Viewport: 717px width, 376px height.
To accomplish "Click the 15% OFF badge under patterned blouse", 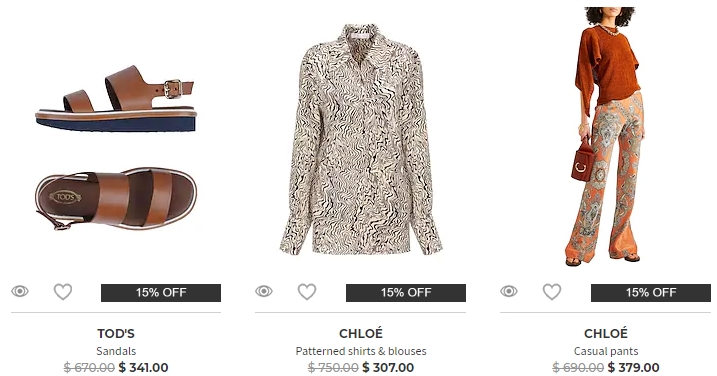I will [x=406, y=293].
